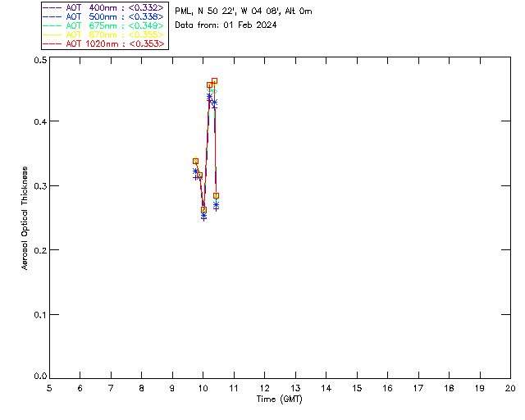This screenshot has height=420, width=525.
Task: Click the x-axis tick label '9'
Action: [x=172, y=388]
